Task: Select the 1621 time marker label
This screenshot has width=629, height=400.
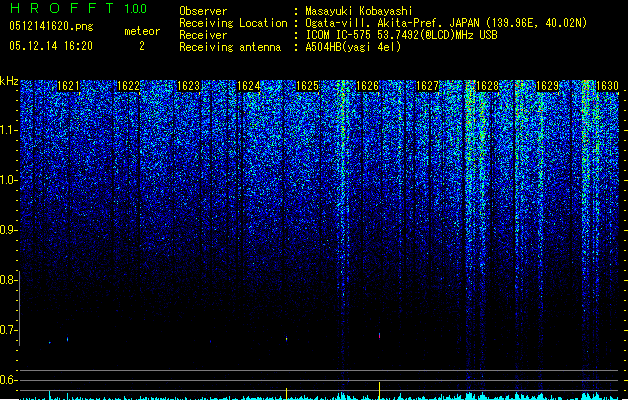Action: click(x=68, y=86)
